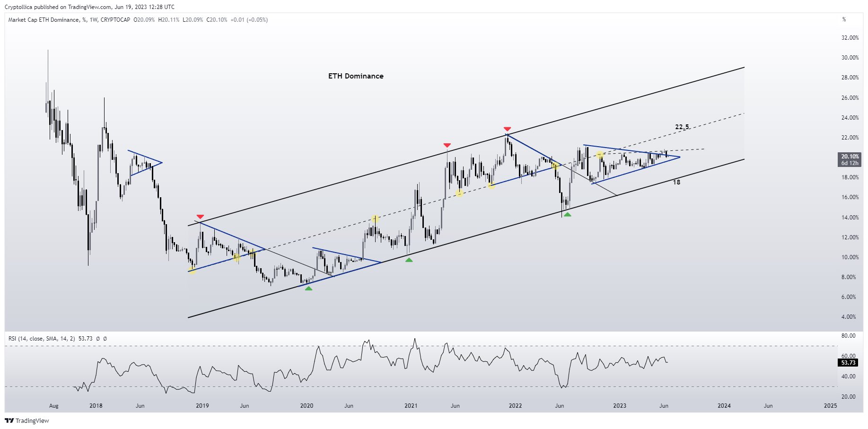Click the 10.00% price axis label
This screenshot has width=868, height=429.
click(850, 257)
